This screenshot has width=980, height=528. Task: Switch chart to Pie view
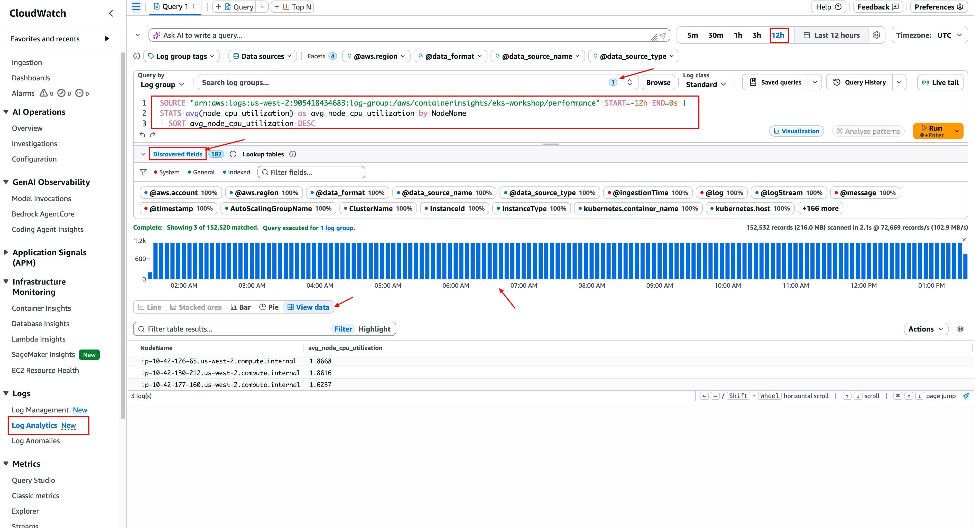pos(269,307)
